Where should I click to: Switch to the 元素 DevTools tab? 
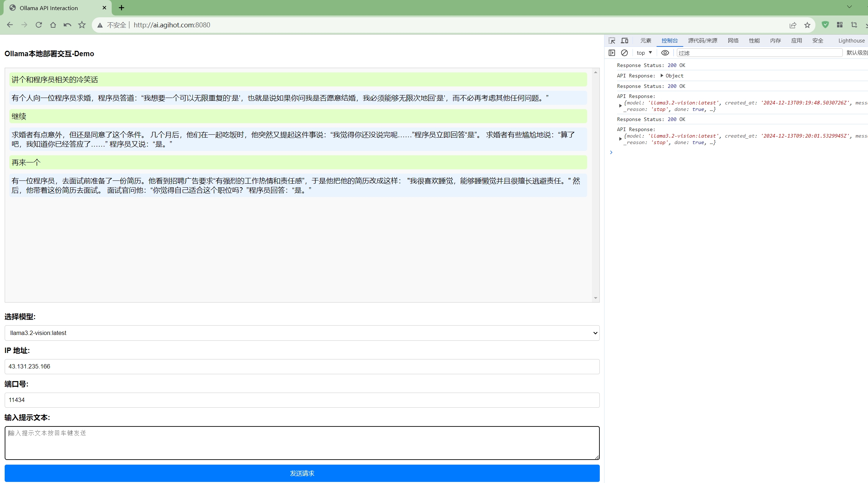(646, 41)
